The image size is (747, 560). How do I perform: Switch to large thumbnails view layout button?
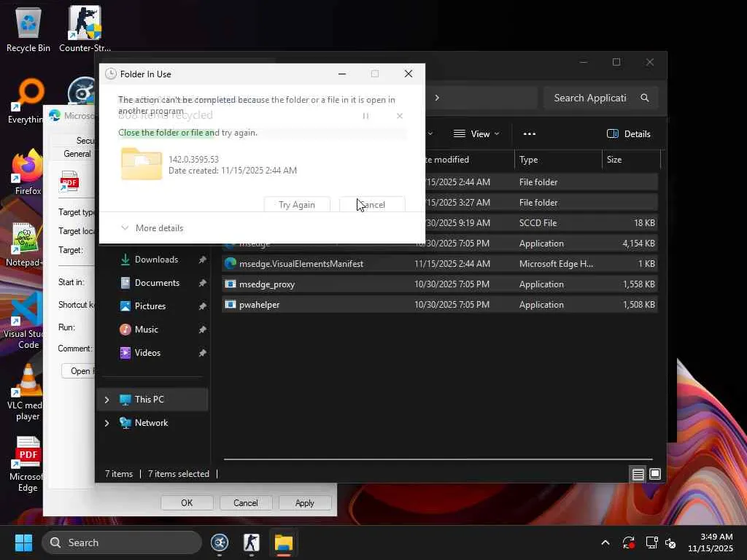tap(655, 474)
